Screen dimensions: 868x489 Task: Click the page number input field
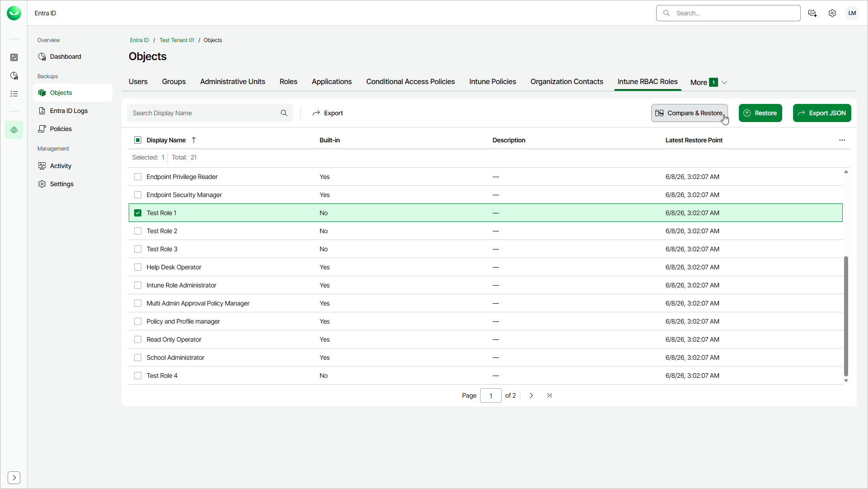(x=491, y=395)
